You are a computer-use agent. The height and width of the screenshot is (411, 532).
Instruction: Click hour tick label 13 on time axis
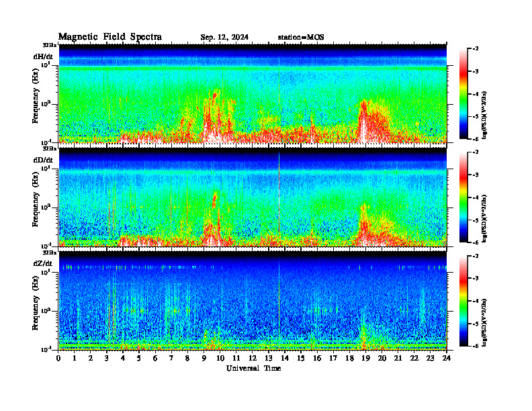[269, 359]
